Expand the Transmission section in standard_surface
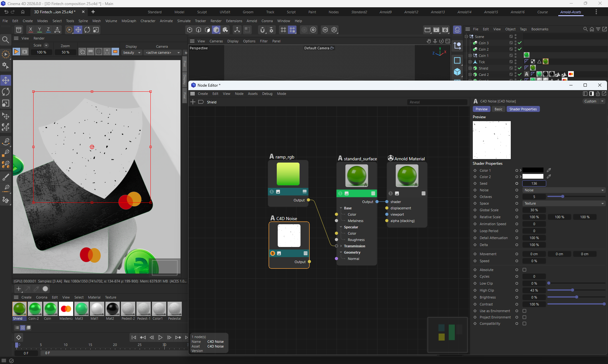Viewport: 608px width, 364px height. click(x=341, y=246)
